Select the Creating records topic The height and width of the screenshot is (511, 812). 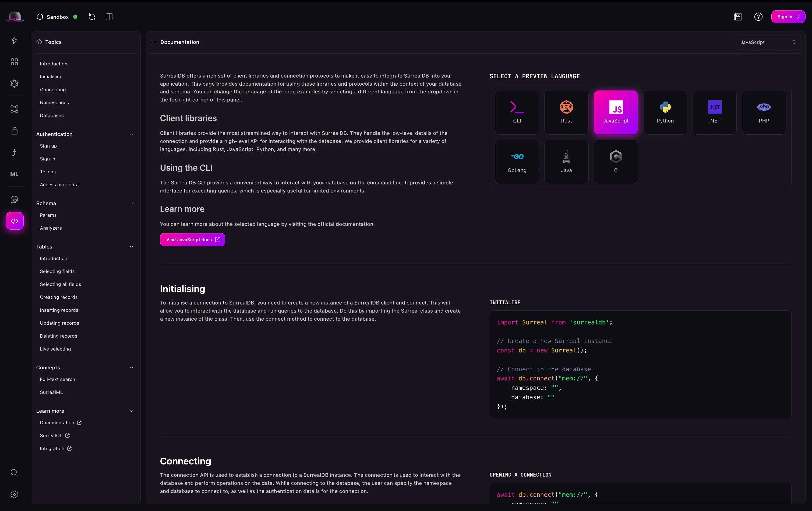click(59, 297)
